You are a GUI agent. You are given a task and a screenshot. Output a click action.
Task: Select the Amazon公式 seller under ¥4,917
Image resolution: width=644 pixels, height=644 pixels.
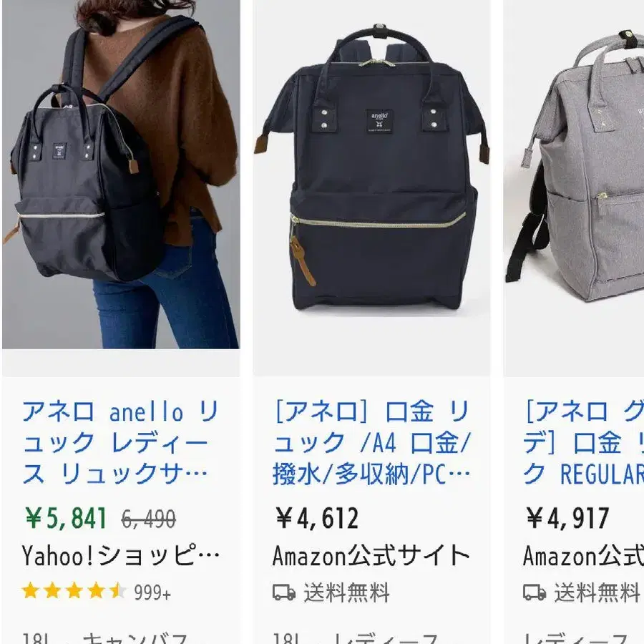tap(583, 556)
